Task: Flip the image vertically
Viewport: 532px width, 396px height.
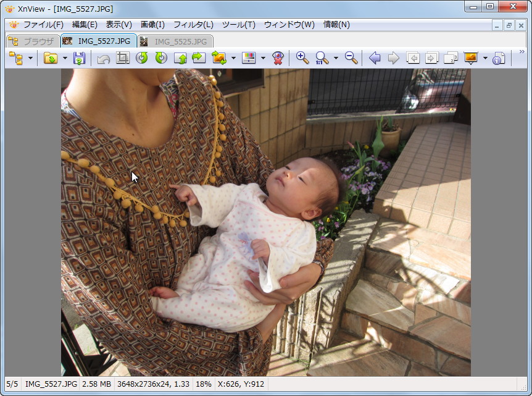Action: coord(180,58)
